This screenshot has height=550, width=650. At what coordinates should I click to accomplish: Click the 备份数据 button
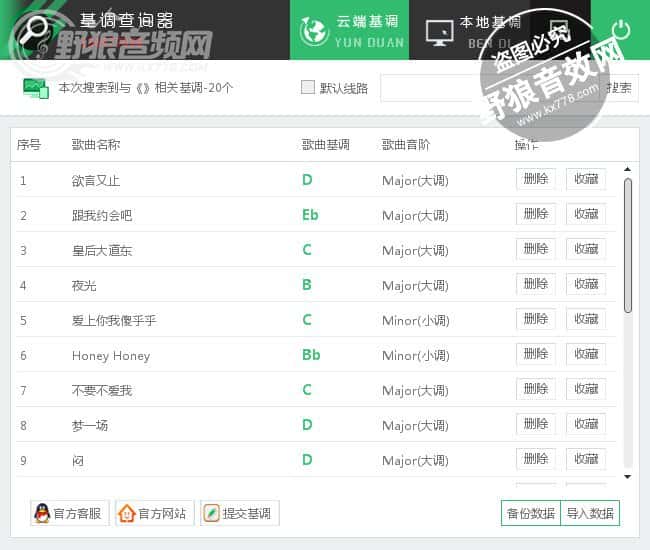pyautogui.click(x=531, y=513)
